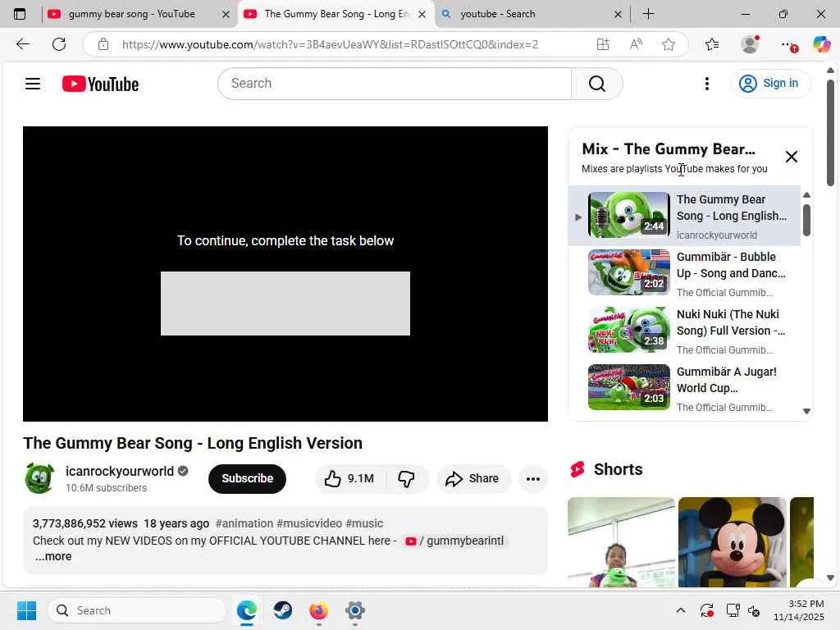Screen dimensions: 840x630
Task: Click the muted volume tray icon
Action: tap(755, 610)
